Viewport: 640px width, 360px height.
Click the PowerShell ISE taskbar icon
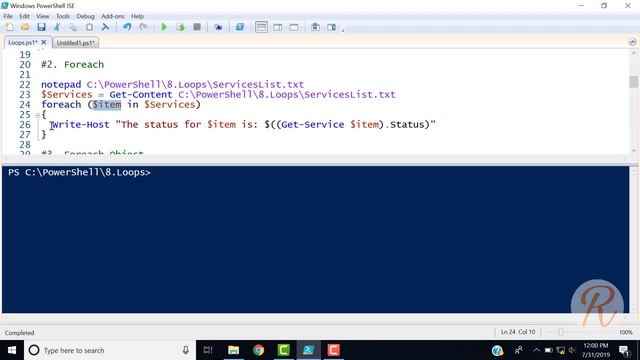click(308, 350)
